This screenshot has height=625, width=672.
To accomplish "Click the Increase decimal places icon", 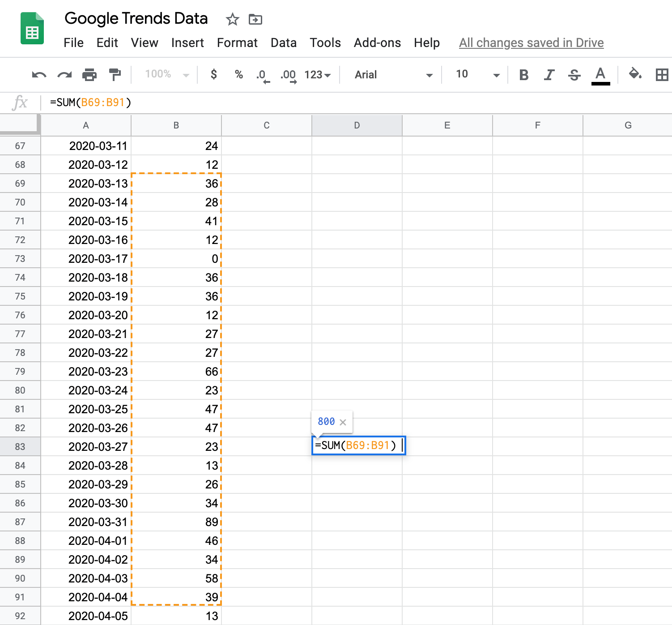I will coord(288,75).
